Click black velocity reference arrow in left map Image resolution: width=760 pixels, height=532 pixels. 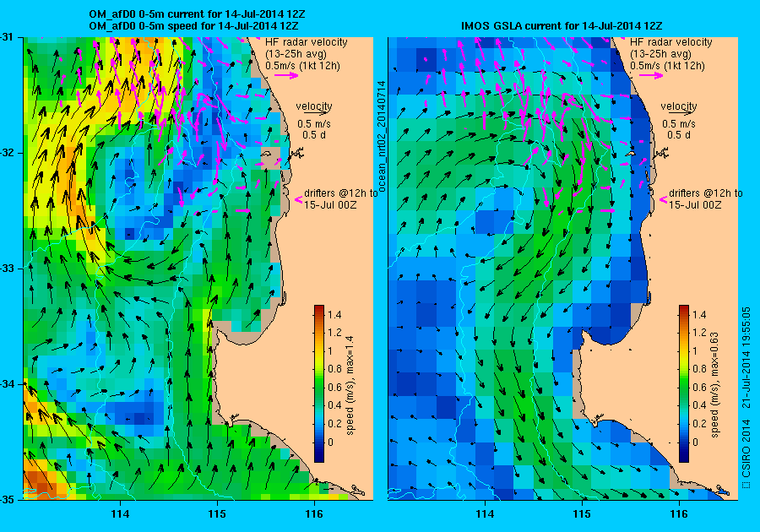[x=314, y=112]
